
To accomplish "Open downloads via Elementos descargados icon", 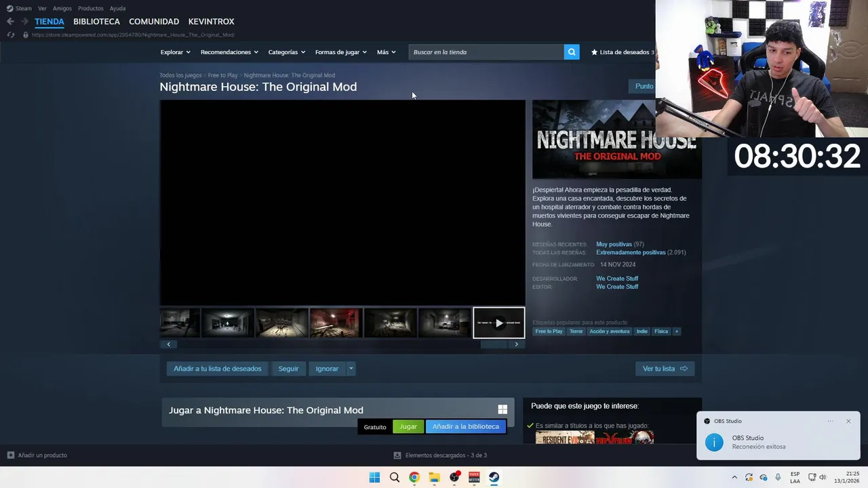I will [x=397, y=455].
